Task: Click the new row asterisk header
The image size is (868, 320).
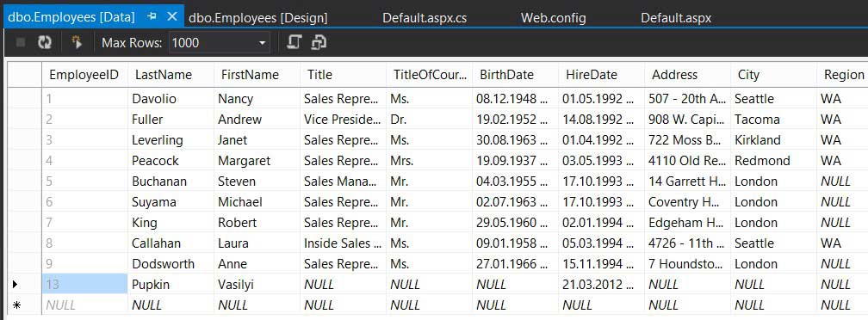Action: point(24,305)
